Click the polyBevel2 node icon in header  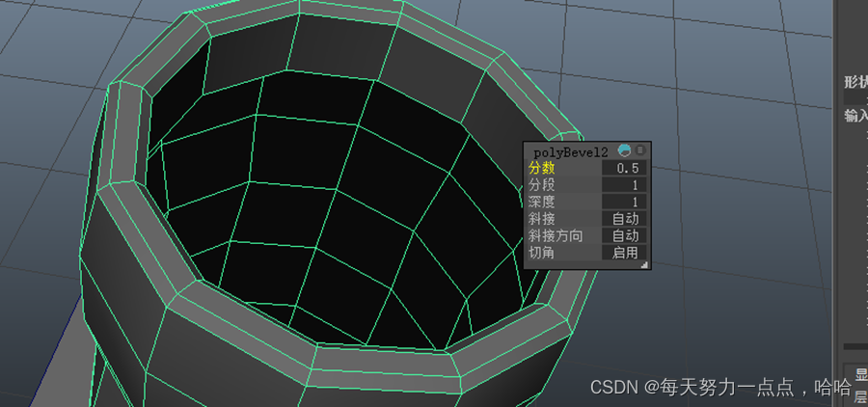click(x=625, y=151)
